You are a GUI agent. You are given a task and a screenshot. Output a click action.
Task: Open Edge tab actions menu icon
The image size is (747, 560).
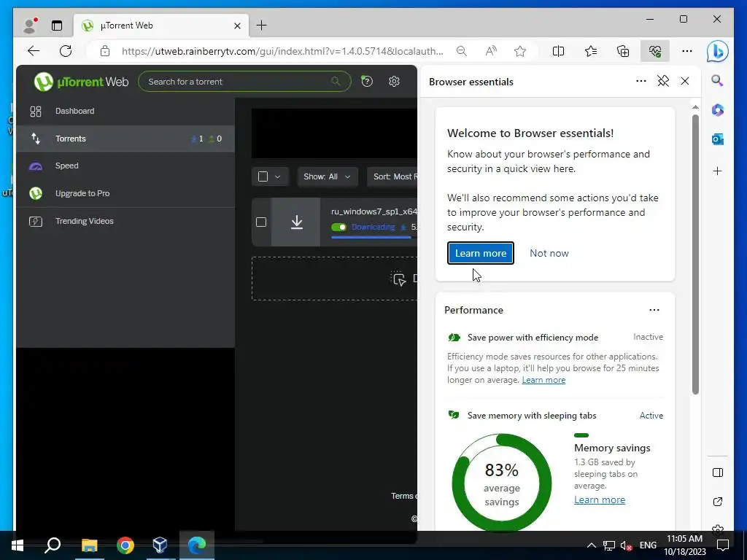coord(57,26)
